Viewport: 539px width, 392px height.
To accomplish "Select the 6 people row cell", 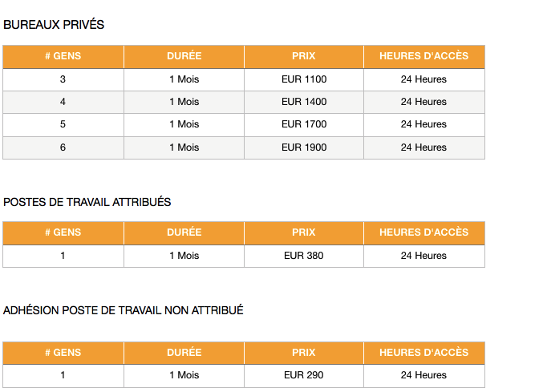I will 63,148.
